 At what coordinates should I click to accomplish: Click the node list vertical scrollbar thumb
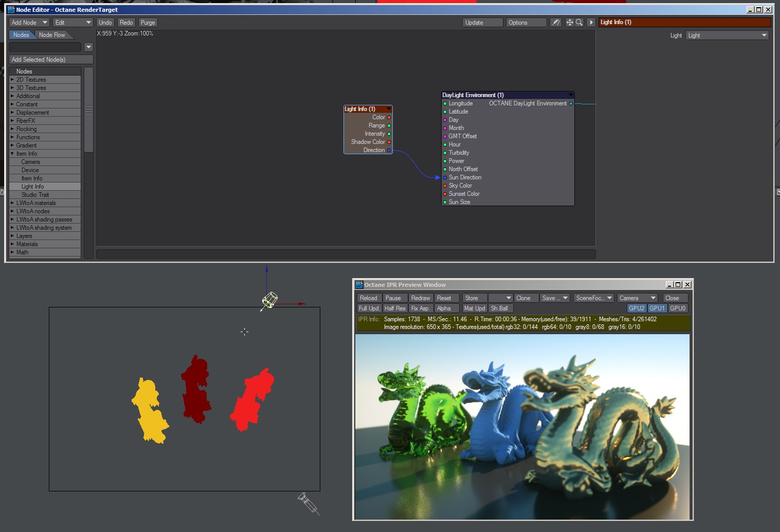(x=88, y=110)
